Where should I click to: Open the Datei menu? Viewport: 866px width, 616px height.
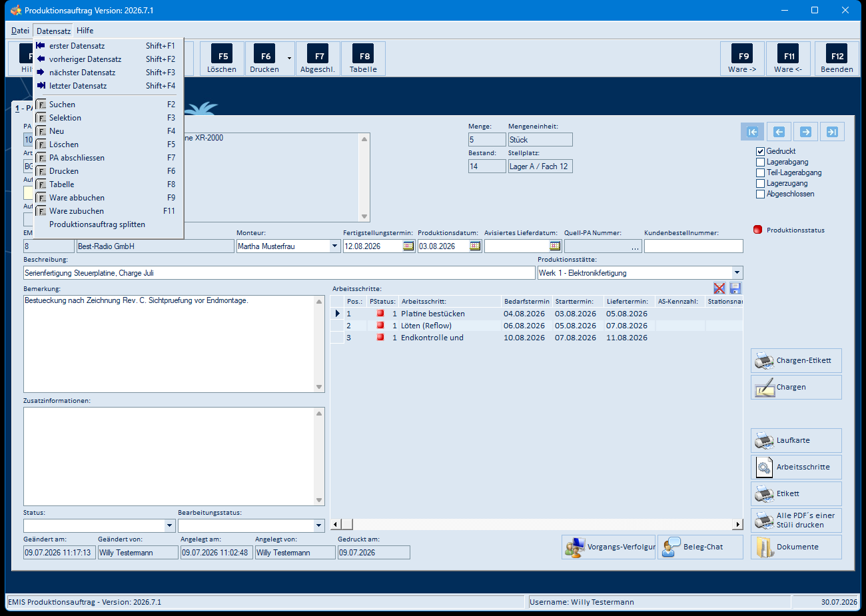[x=20, y=31]
